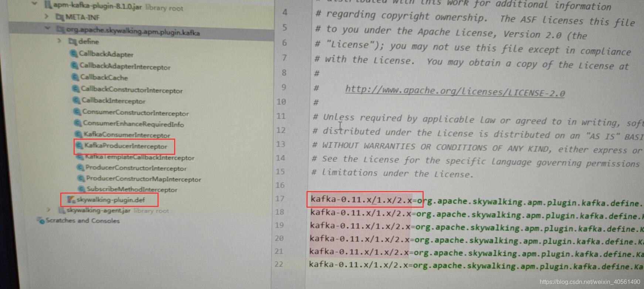This screenshot has height=289, width=644.
Task: Select the define package
Action: [x=88, y=41]
